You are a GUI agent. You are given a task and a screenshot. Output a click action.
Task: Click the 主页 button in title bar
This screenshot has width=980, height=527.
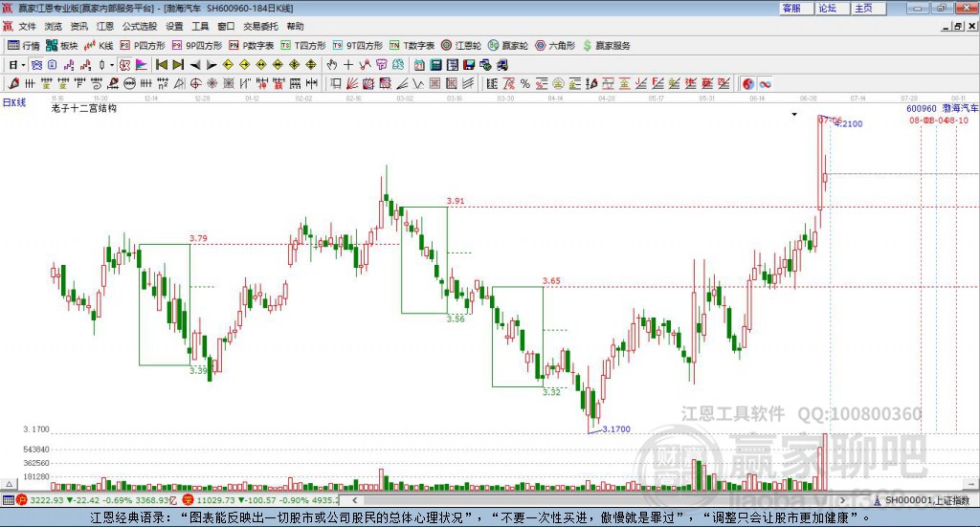tap(868, 8)
